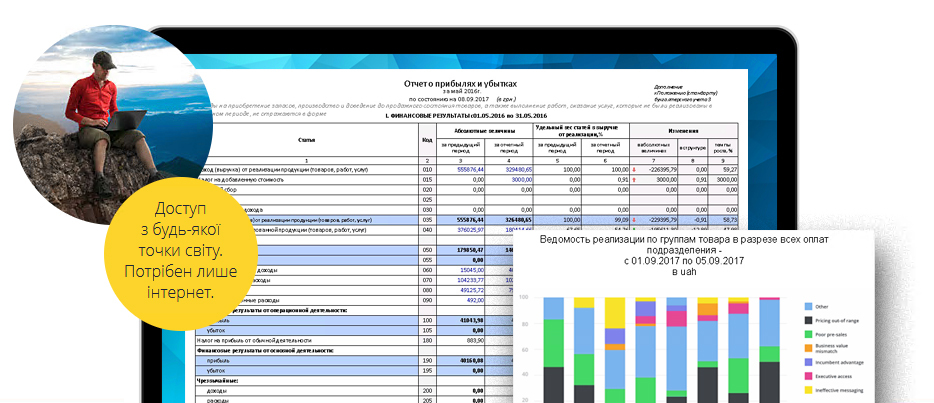The height and width of the screenshot is (403, 934).
Task: Click the 104233,77 value in row 070
Action: coord(470,279)
